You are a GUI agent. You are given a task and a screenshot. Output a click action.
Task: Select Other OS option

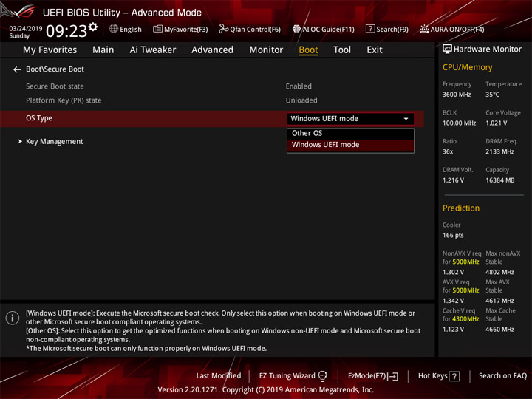tap(350, 133)
